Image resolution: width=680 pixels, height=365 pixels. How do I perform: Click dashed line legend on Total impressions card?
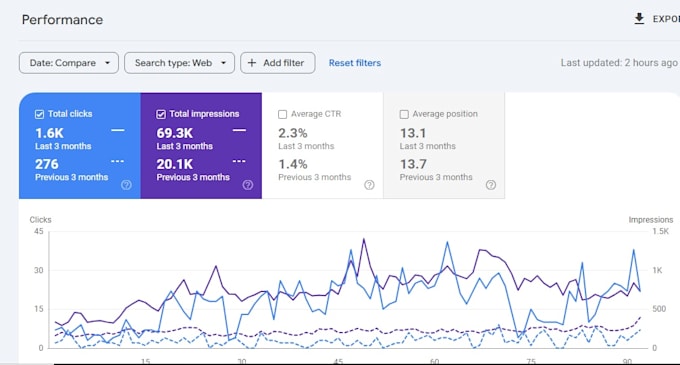coord(239,161)
